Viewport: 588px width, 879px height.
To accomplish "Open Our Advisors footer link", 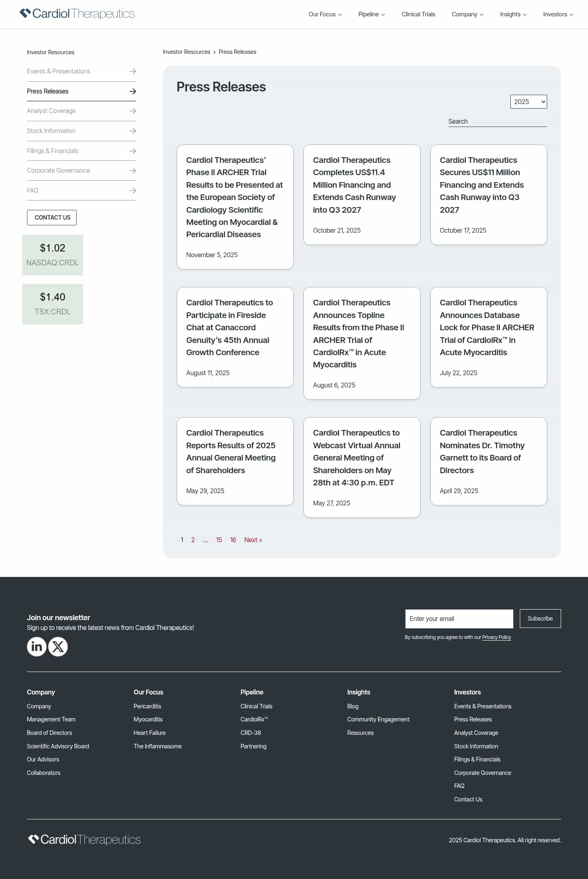I will [x=43, y=759].
